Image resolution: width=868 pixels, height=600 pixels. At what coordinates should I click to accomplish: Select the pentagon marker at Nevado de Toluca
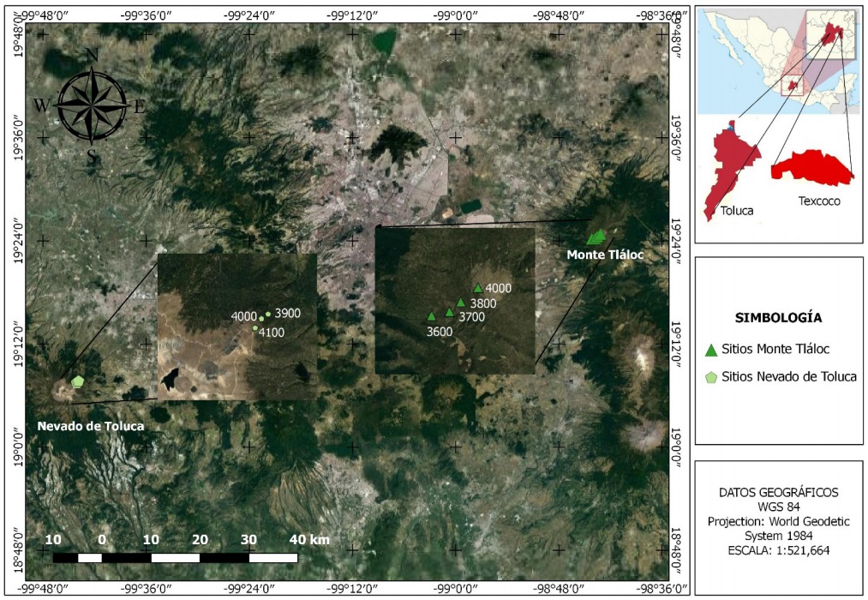tap(78, 381)
